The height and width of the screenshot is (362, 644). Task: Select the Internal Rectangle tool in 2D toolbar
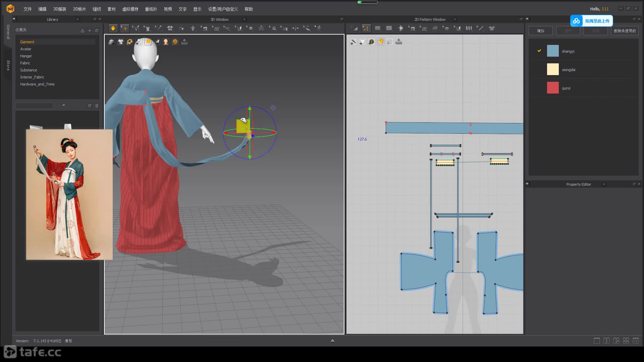click(x=389, y=28)
